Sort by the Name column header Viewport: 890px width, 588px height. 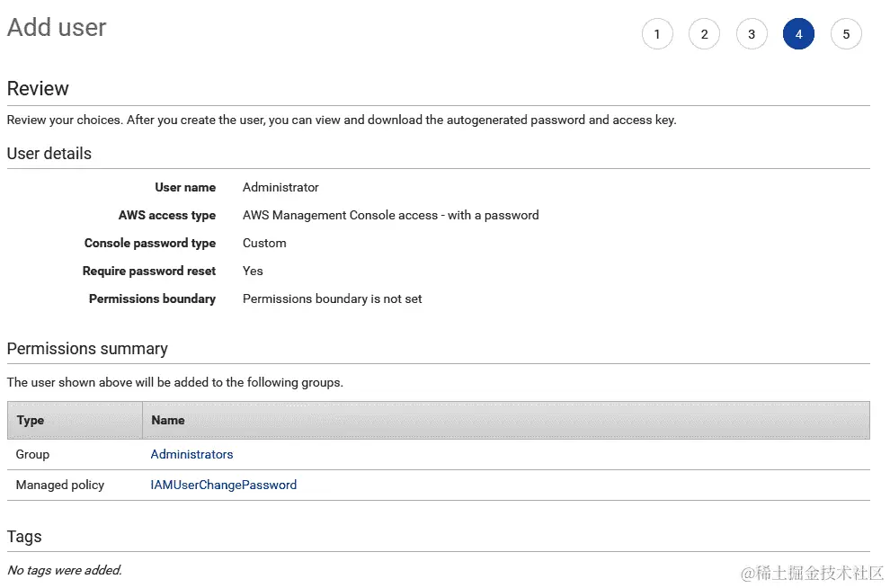pyautogui.click(x=168, y=420)
